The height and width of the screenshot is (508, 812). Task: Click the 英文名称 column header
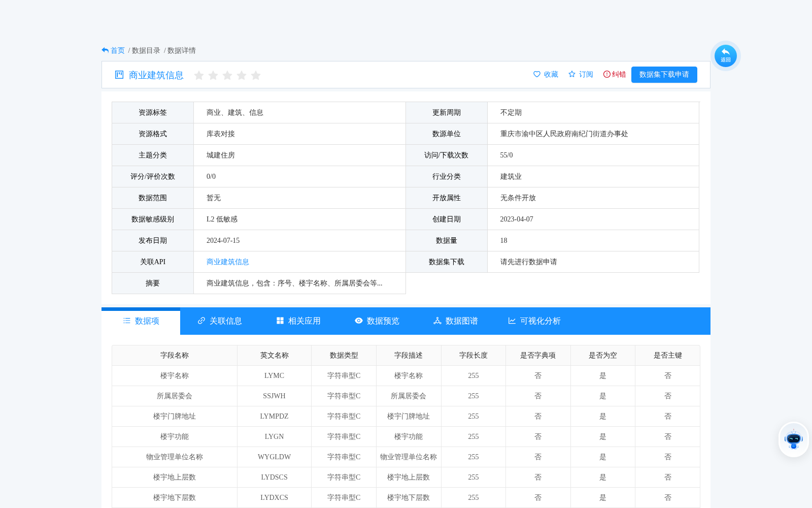tap(274, 355)
